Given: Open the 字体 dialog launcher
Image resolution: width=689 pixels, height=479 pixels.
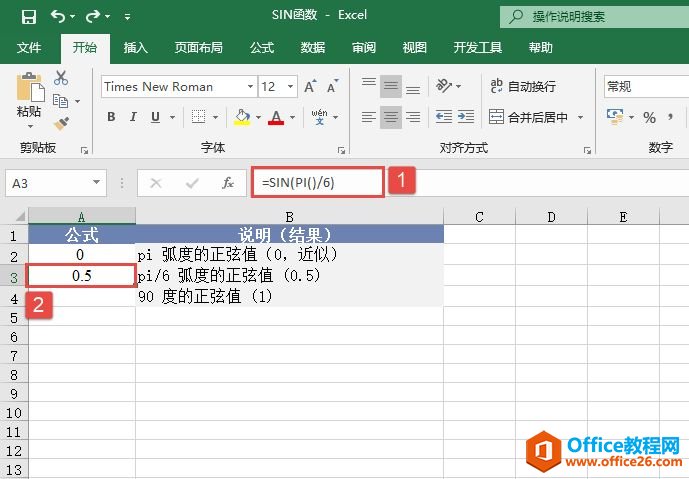Looking at the screenshot, I should pos(341,151).
